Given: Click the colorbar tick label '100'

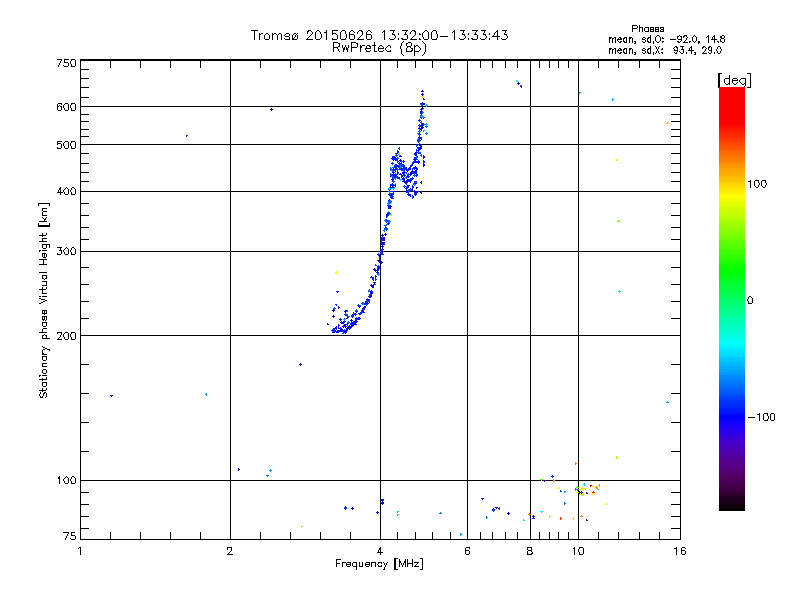Looking at the screenshot, I should tap(757, 184).
